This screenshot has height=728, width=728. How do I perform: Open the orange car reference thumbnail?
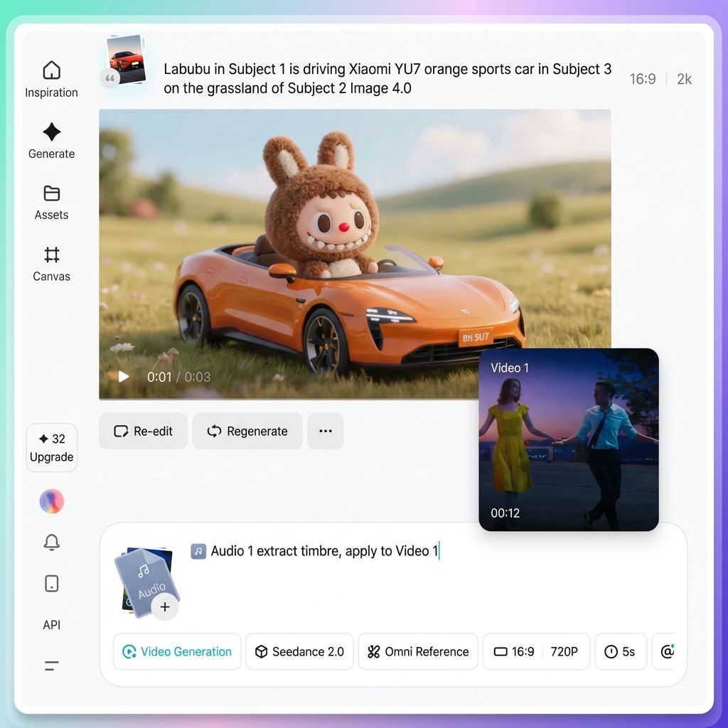click(127, 59)
